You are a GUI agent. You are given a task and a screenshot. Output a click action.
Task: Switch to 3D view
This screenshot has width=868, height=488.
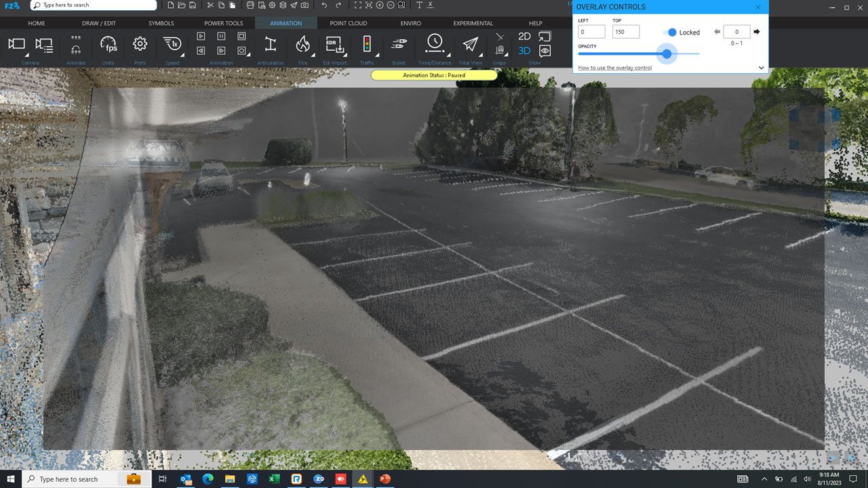click(x=524, y=51)
